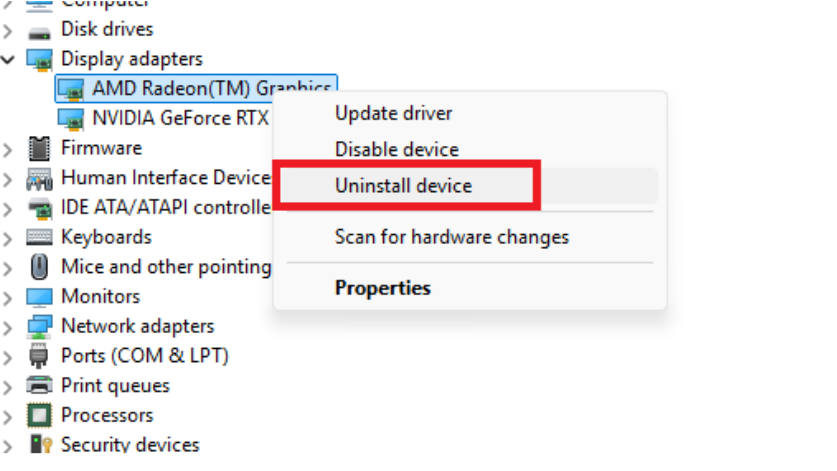Image resolution: width=837 pixels, height=471 pixels.
Task: Click the Keyboards category icon
Action: (x=40, y=237)
